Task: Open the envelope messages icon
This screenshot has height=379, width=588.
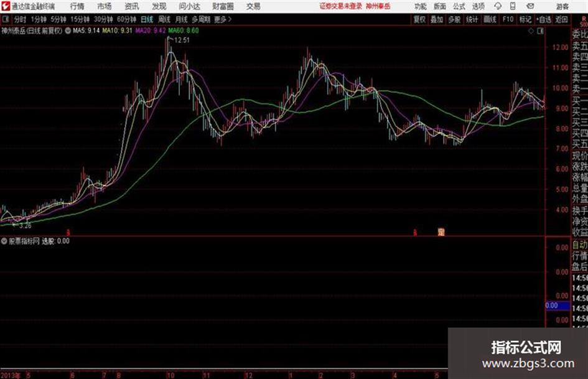Action: point(530,6)
